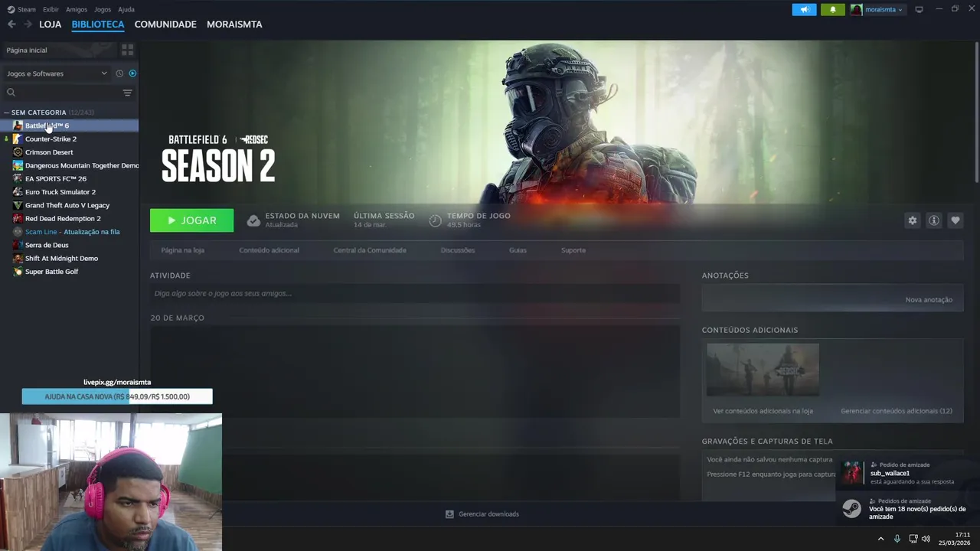The width and height of the screenshot is (980, 551).
Task: Click the Super Battle Golf icon
Action: 18,272
